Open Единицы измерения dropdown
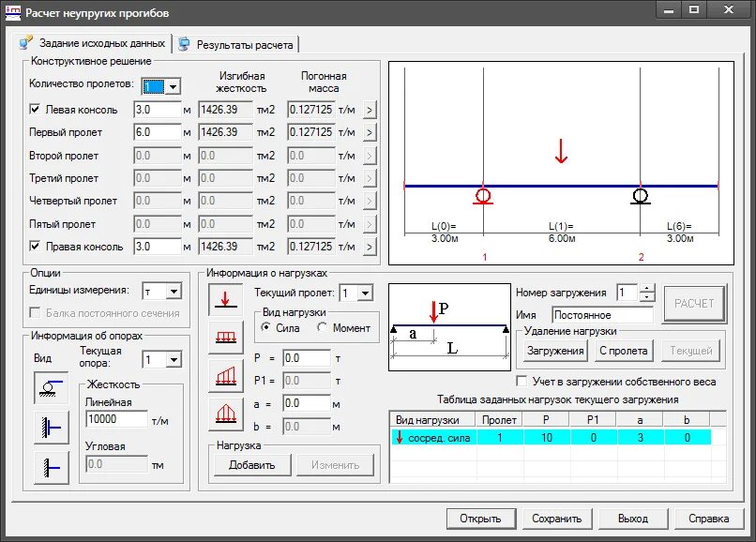The width and height of the screenshot is (756, 542). tap(174, 292)
